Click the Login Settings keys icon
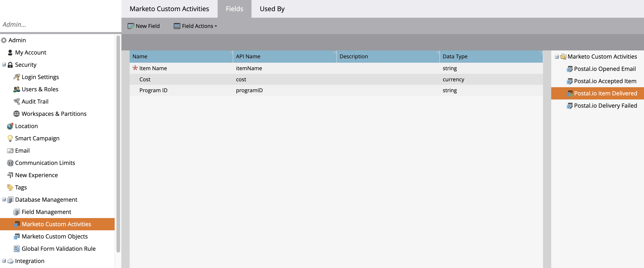 point(17,77)
